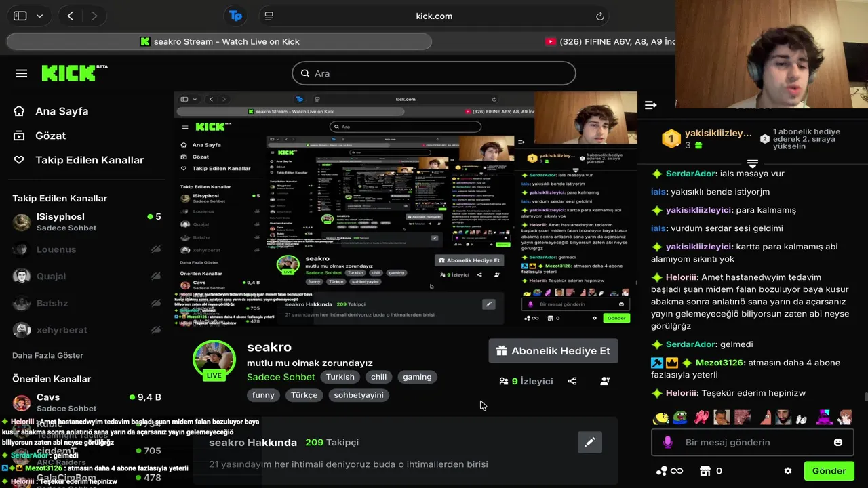Insert the clapping hands emote
The image size is (868, 488).
pos(701,418)
